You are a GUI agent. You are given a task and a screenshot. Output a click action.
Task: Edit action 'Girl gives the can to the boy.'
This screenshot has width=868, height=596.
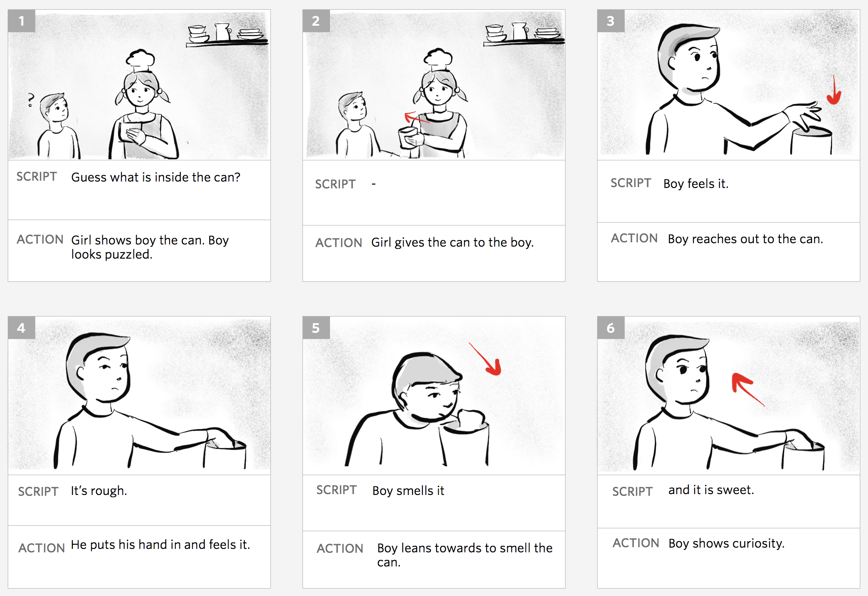tap(452, 243)
